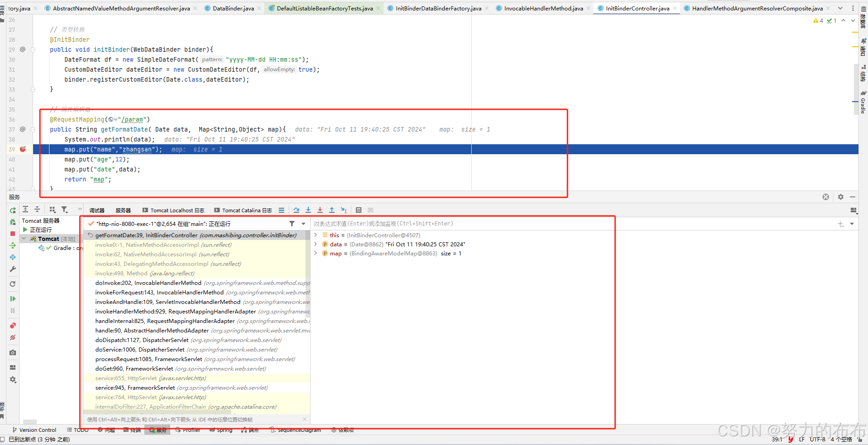Open the debugger settings gear in left strip
The height and width of the screenshot is (445, 868).
pos(13,379)
